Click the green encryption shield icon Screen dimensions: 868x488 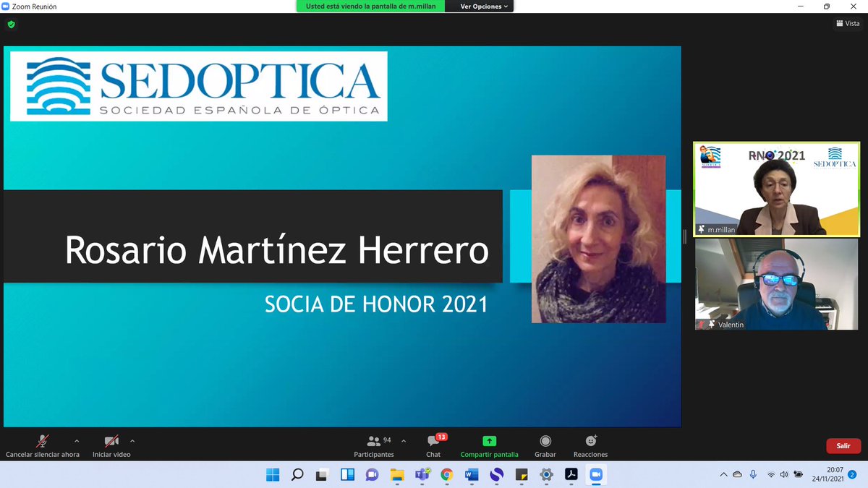click(x=11, y=24)
